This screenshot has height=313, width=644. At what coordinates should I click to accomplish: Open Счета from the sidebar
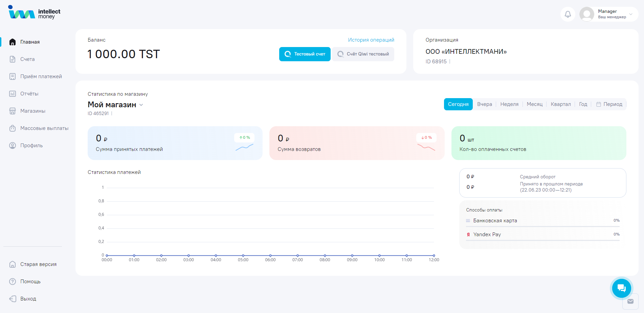click(27, 59)
